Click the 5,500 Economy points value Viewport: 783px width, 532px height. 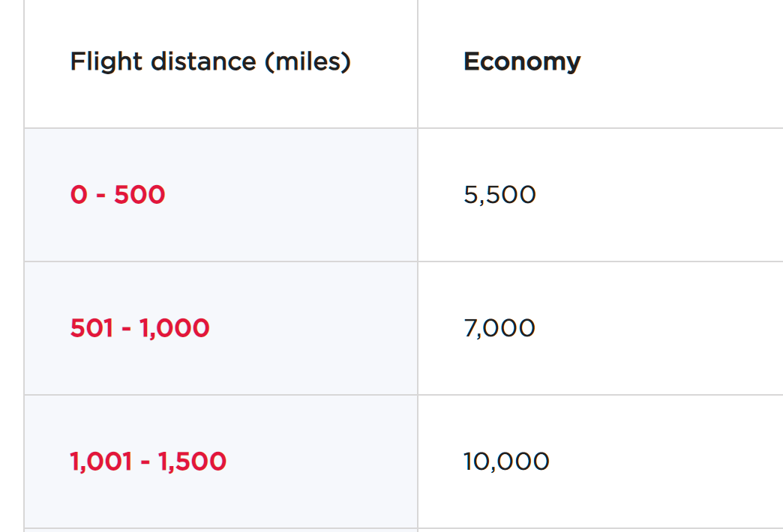click(x=499, y=195)
